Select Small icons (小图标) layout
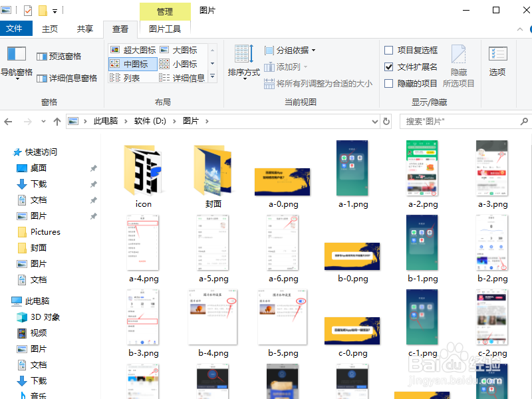Screen dimensions: 532x399 pos(179,64)
